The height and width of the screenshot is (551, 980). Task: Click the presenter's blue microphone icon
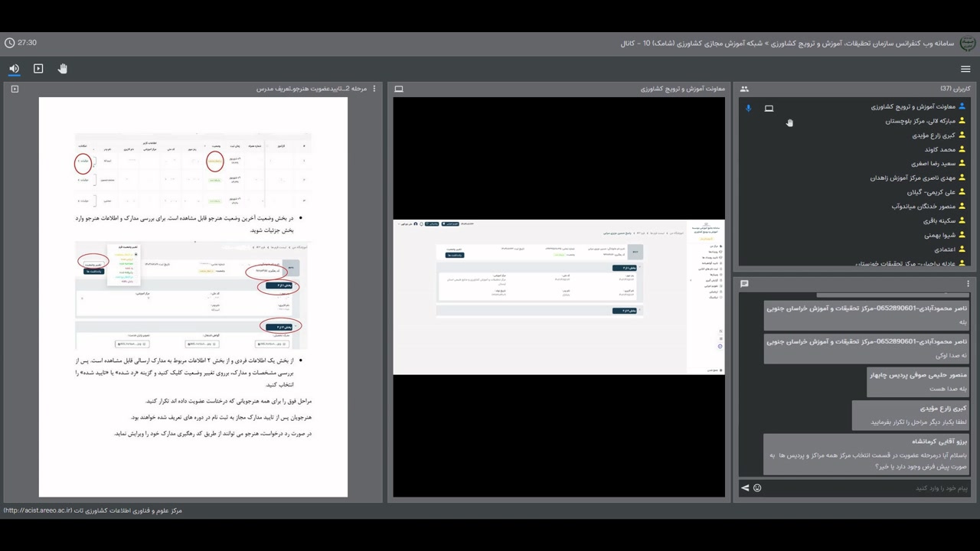(749, 108)
